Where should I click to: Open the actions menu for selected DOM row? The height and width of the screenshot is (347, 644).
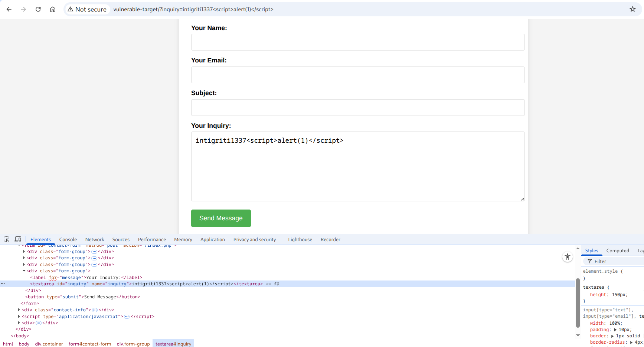[3, 284]
